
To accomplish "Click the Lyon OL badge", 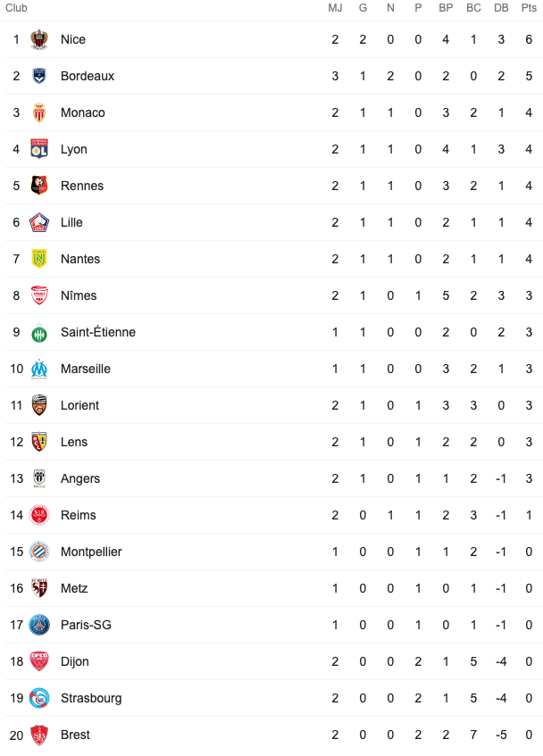I will 39,149.
